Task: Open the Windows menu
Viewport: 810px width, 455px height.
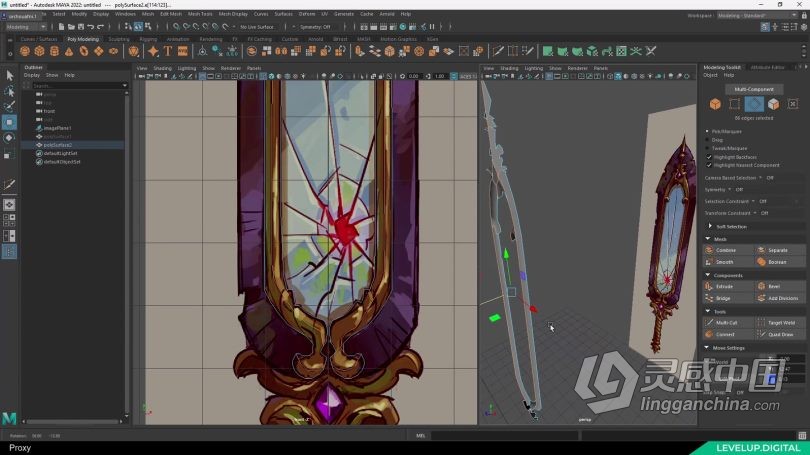Action: pos(125,14)
